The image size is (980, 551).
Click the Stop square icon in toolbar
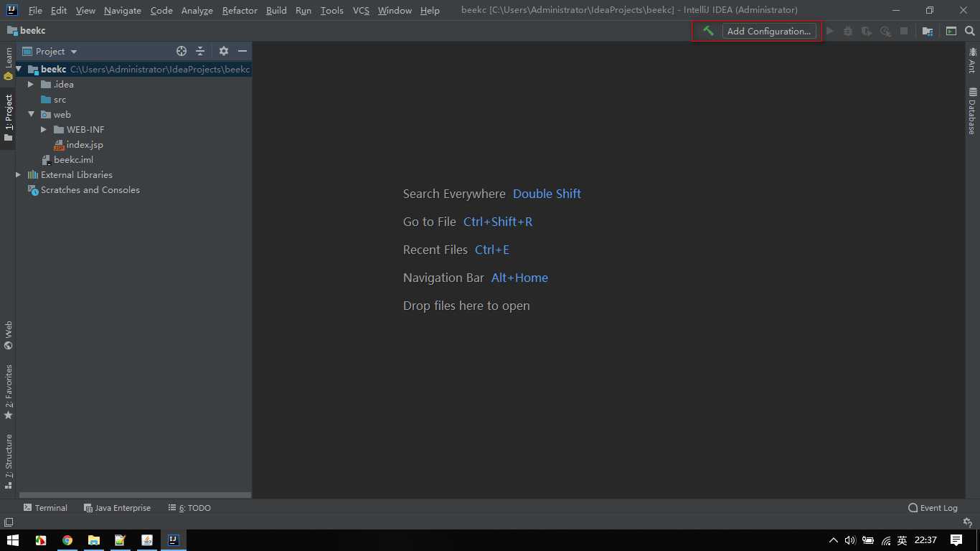click(904, 31)
